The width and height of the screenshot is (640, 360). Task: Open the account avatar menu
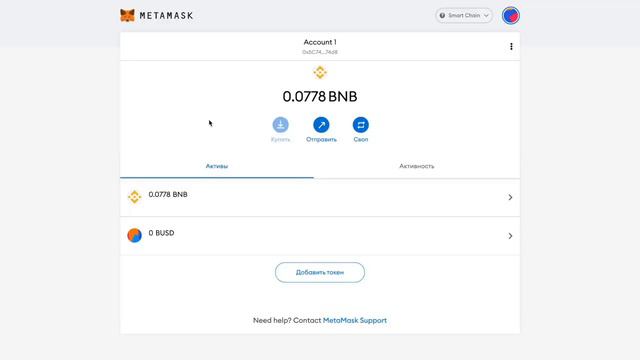click(x=511, y=16)
